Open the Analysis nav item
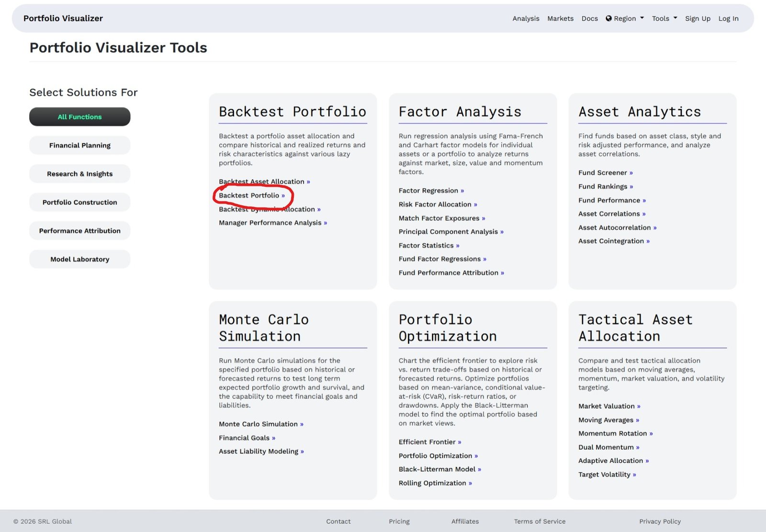The width and height of the screenshot is (766, 532). (526, 19)
